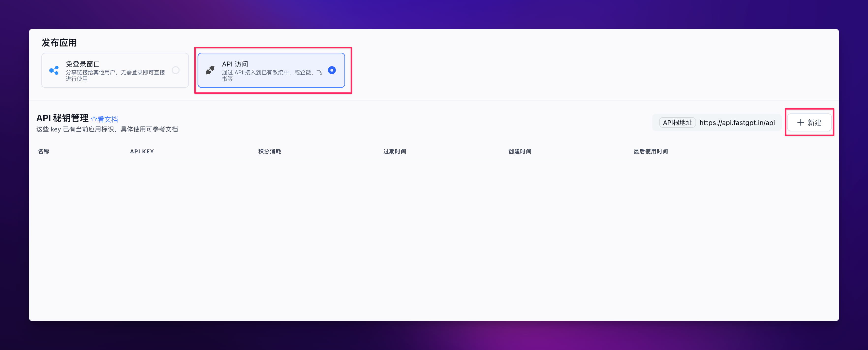Click the API 秘钥管理 heading
Screen dimensions: 868x350
click(x=62, y=118)
